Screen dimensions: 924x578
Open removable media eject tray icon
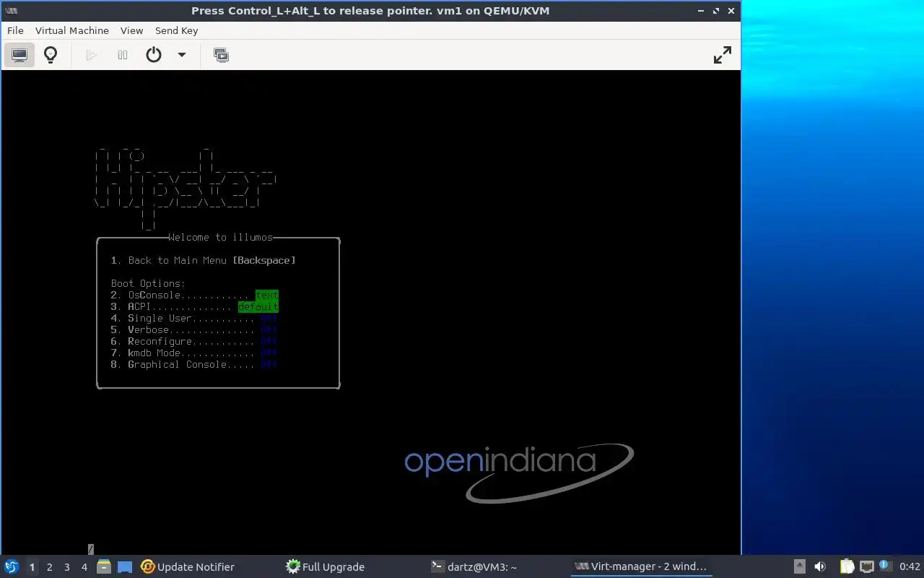(x=800, y=566)
